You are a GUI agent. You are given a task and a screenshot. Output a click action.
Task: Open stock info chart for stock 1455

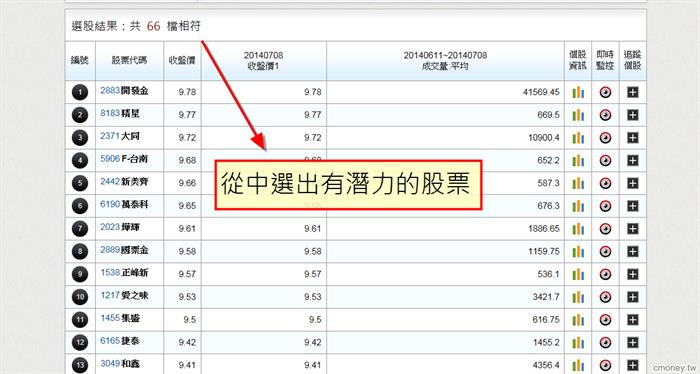pyautogui.click(x=578, y=320)
